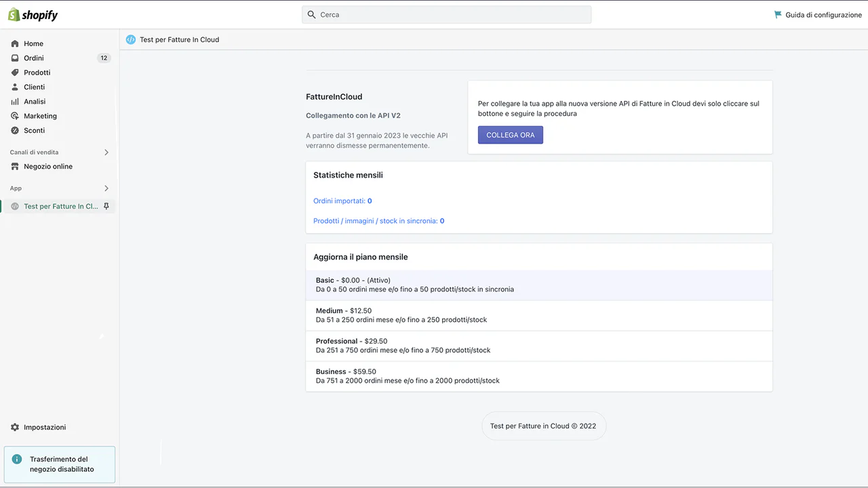Click footer Test per Fatture in Cloud © 2022
The width and height of the screenshot is (868, 488).
543,426
